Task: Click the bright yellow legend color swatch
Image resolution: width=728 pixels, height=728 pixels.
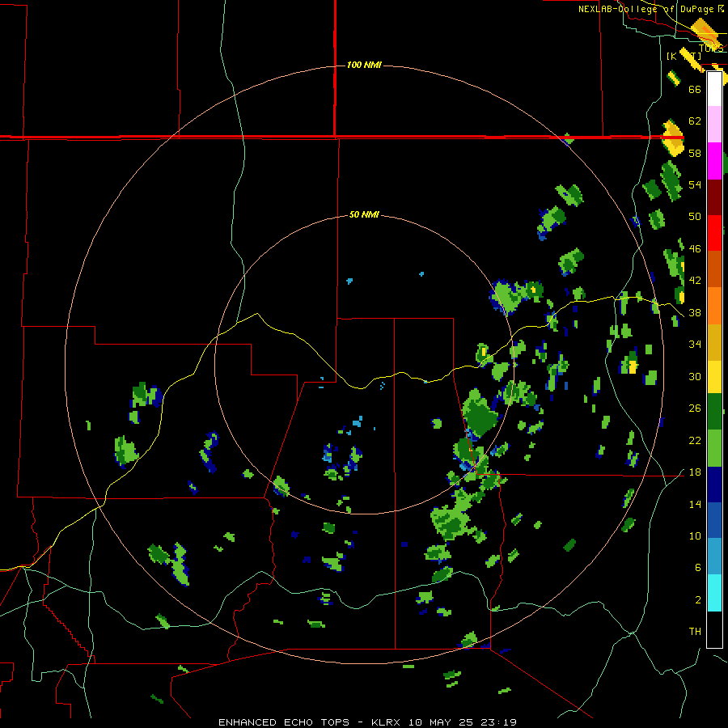Action: click(714, 377)
